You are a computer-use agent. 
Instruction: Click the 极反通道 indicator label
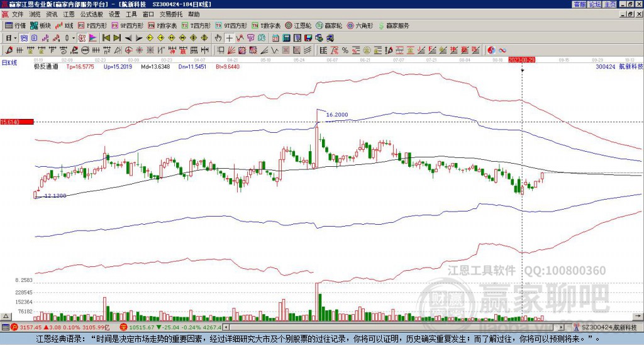[x=46, y=67]
